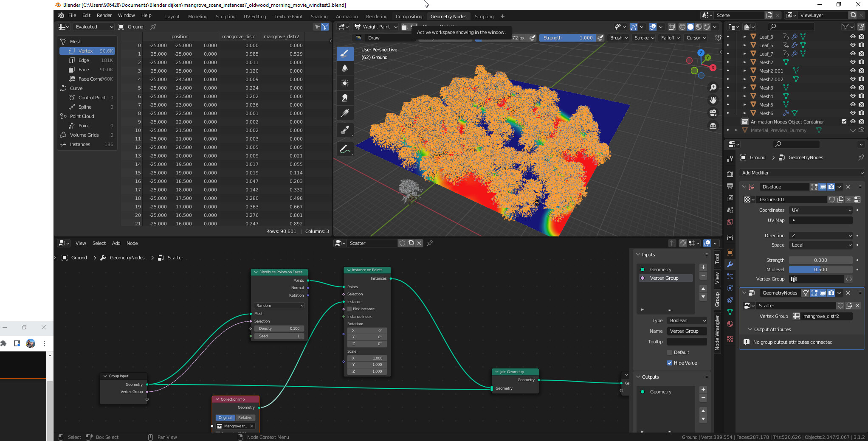
Task: Activate the Sample Weight eyedropper tool
Action: click(345, 130)
